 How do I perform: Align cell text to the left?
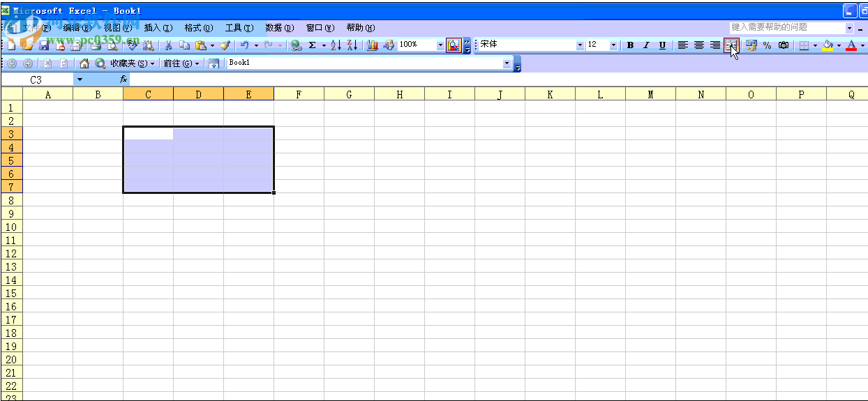tap(682, 45)
